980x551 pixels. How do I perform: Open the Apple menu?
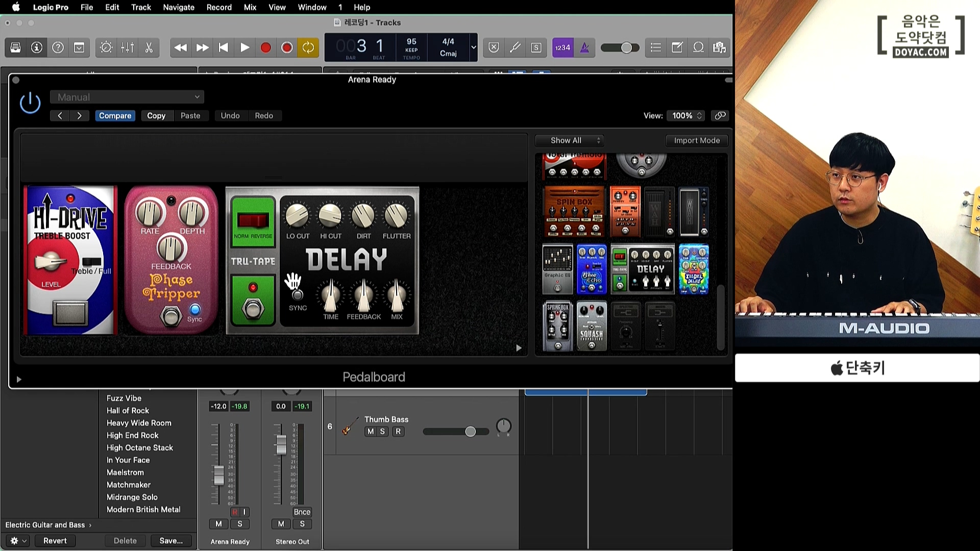tap(16, 7)
